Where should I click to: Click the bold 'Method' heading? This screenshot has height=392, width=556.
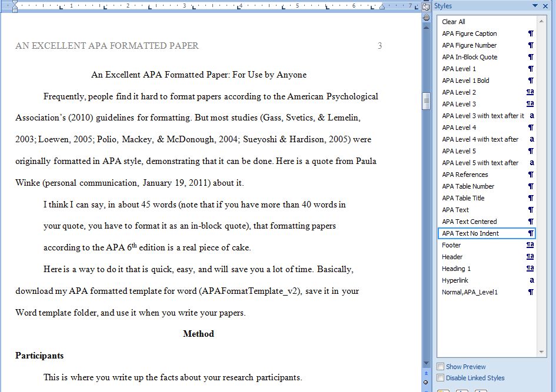pyautogui.click(x=199, y=334)
